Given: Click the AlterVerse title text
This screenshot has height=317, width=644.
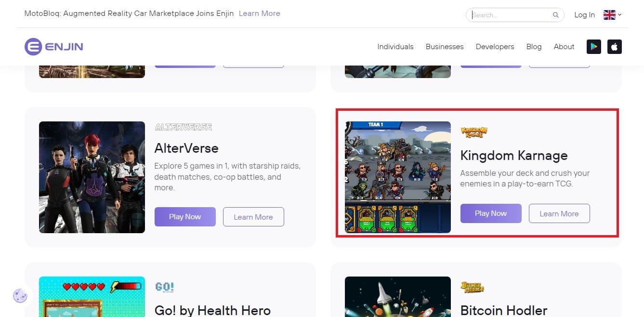Looking at the screenshot, I should [x=186, y=148].
